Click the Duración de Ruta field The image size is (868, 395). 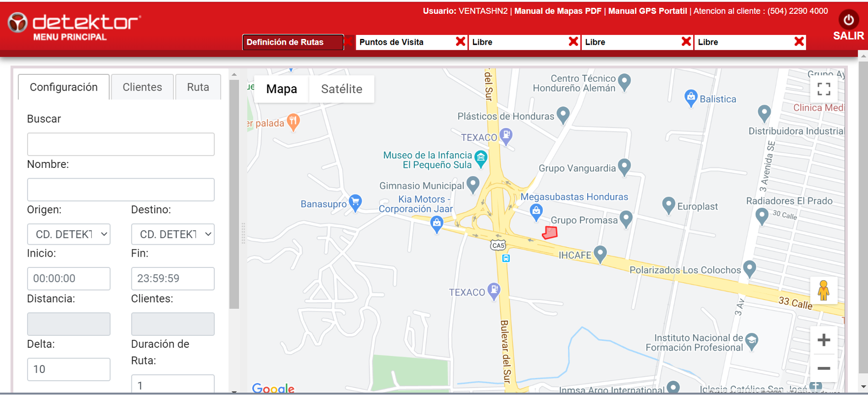pyautogui.click(x=173, y=384)
